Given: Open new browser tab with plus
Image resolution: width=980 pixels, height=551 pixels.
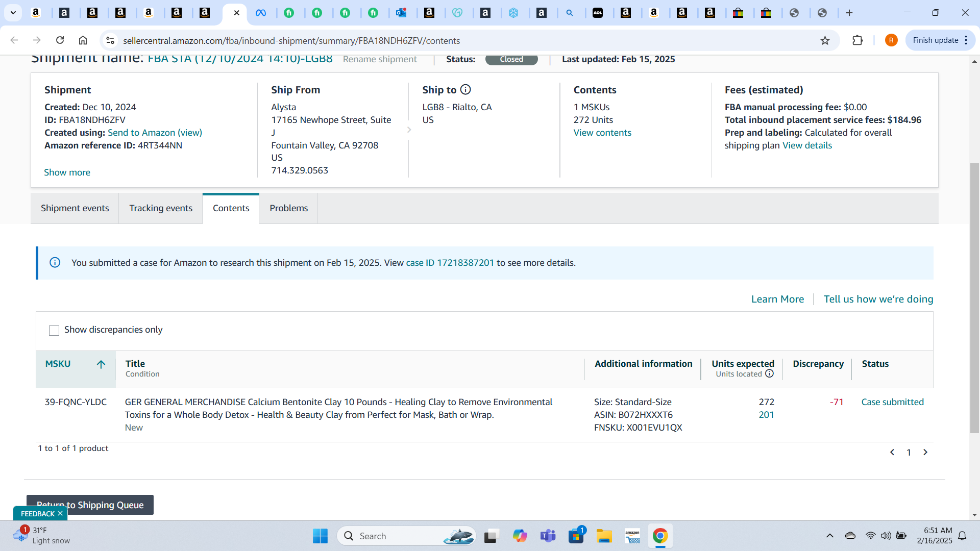Looking at the screenshot, I should pyautogui.click(x=849, y=13).
